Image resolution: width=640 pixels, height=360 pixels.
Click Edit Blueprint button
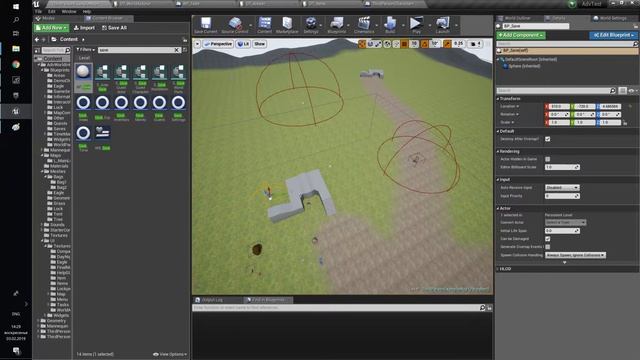point(613,36)
